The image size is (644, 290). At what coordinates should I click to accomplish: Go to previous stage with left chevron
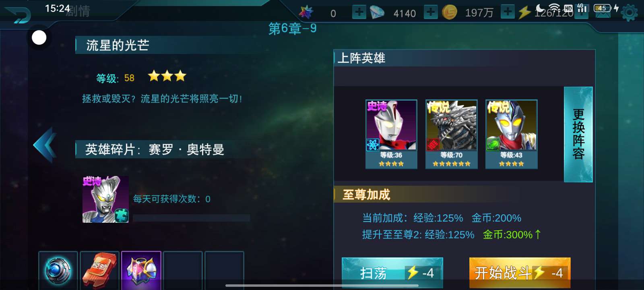click(44, 145)
